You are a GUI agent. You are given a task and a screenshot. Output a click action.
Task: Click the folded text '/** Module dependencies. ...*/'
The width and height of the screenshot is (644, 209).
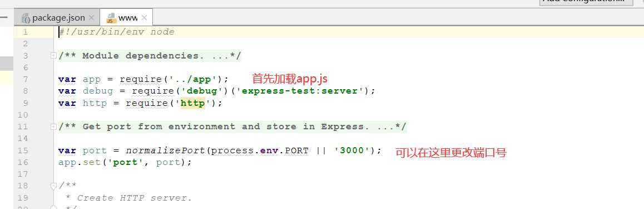coord(150,56)
